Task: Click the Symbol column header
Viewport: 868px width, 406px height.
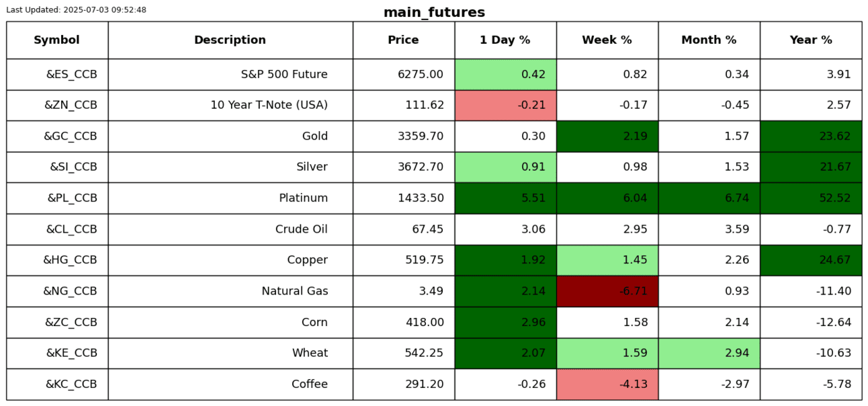Action: tap(57, 40)
